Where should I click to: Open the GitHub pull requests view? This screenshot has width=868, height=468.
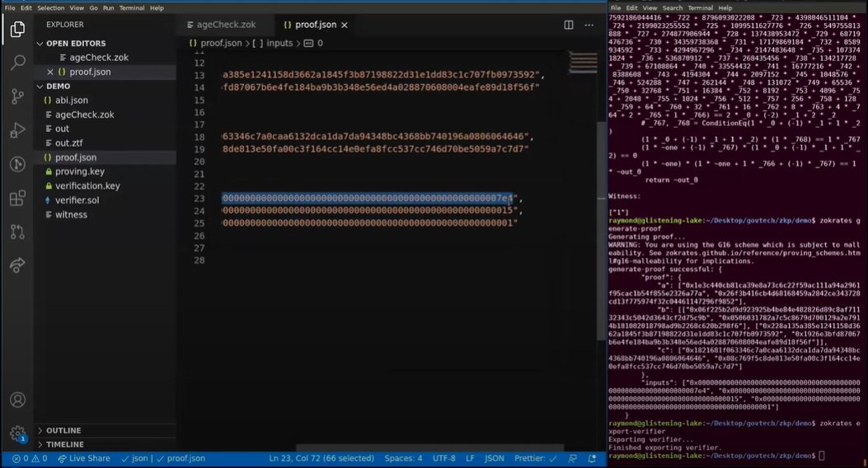click(x=17, y=232)
